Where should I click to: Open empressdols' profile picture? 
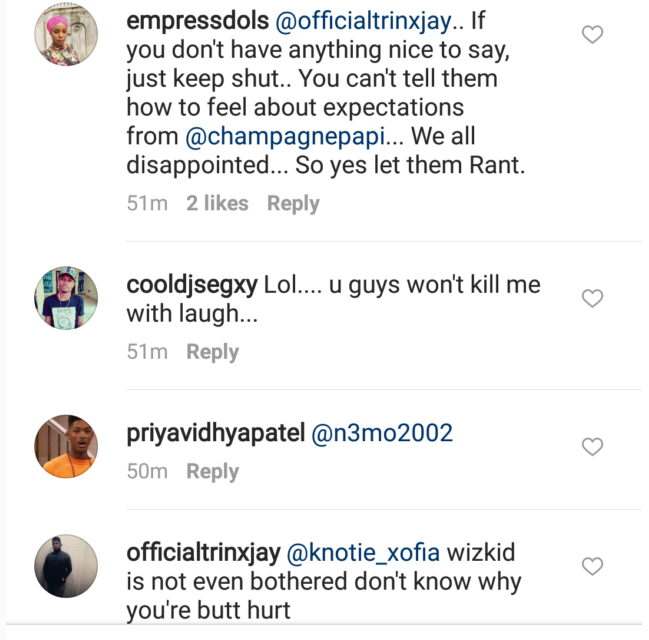click(66, 35)
